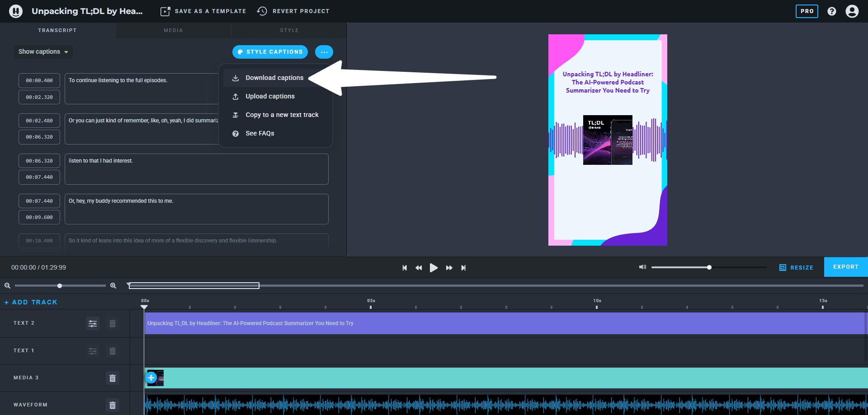868x415 pixels.
Task: Edit the end time 00:02.320 field
Action: (39, 97)
